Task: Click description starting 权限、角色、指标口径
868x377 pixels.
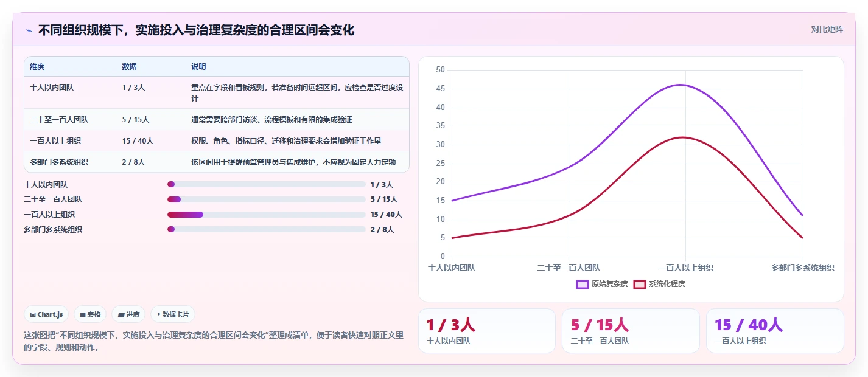Action: [286, 141]
